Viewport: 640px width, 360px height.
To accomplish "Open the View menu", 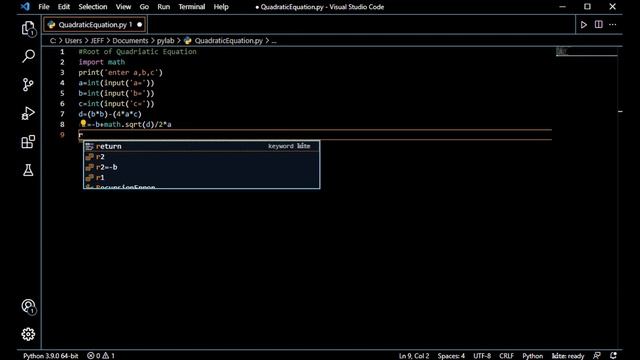I will 123,7.
